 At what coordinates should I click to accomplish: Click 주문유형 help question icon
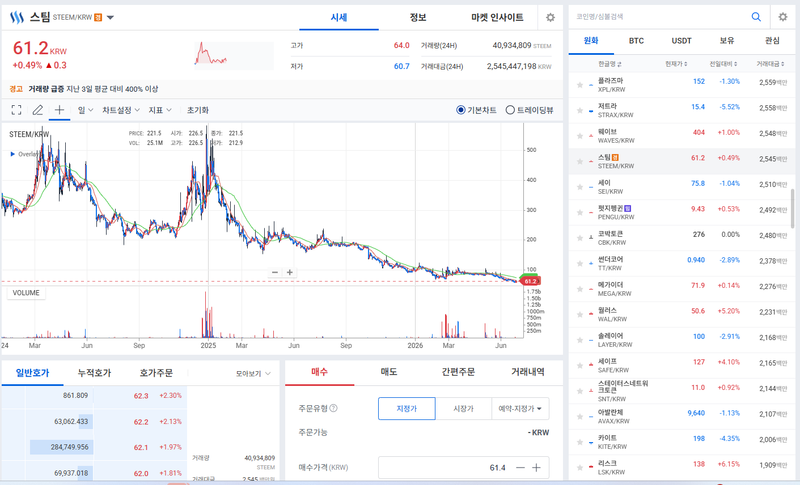point(333,408)
